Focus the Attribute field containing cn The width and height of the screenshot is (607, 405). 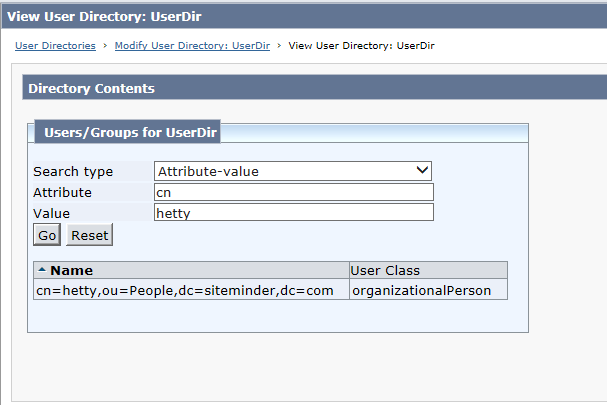(x=294, y=192)
